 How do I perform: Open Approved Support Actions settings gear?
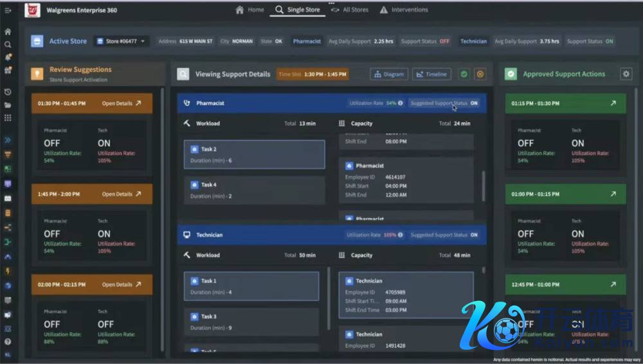[x=626, y=74]
